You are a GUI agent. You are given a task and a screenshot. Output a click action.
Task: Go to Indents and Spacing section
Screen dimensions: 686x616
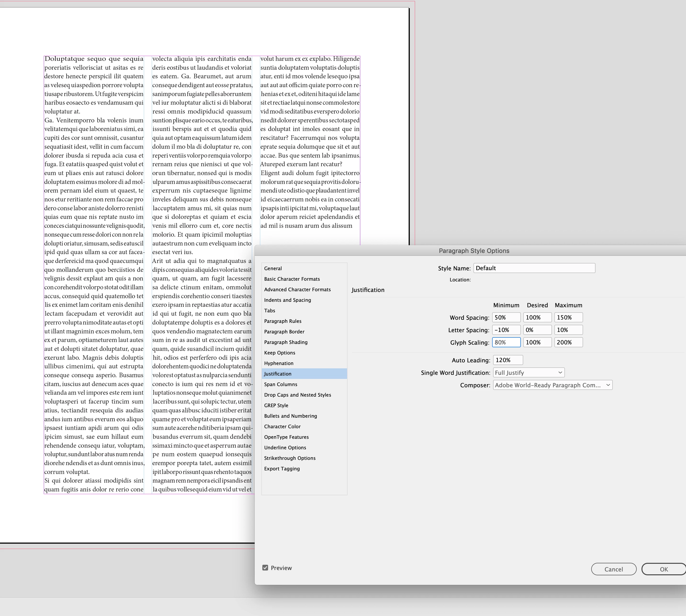[287, 300]
